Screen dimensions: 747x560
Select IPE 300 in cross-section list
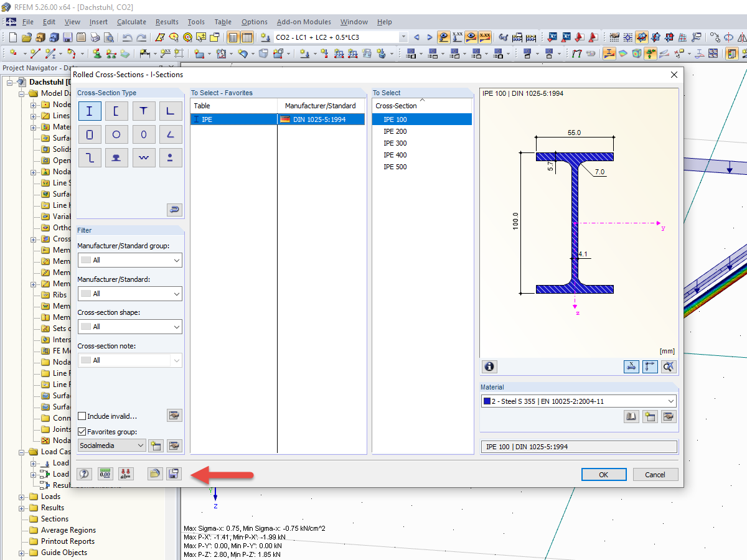tap(421, 143)
